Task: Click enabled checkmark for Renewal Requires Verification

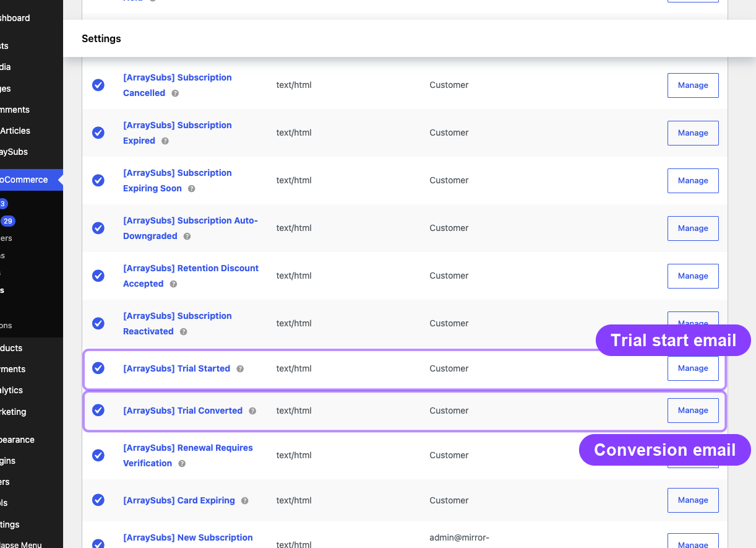Action: pyautogui.click(x=98, y=455)
